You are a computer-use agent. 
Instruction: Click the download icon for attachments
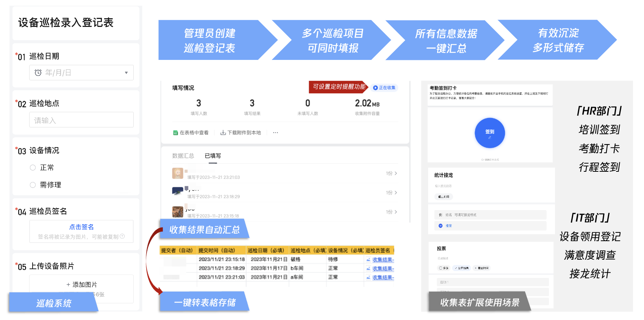pyautogui.click(x=223, y=133)
